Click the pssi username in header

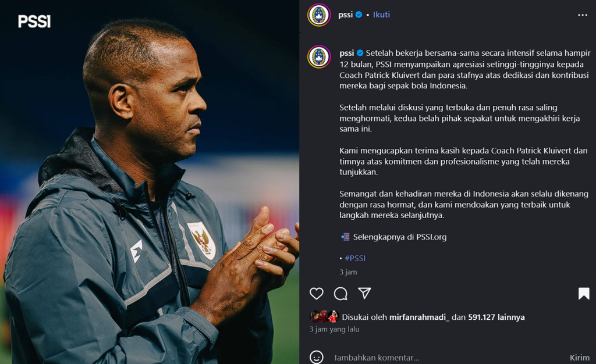pyautogui.click(x=346, y=15)
